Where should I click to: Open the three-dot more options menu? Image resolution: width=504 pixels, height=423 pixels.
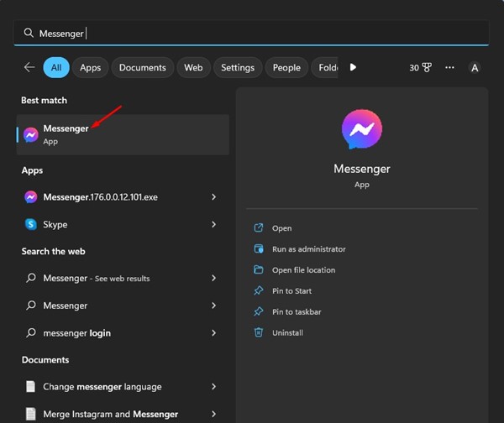click(x=449, y=67)
